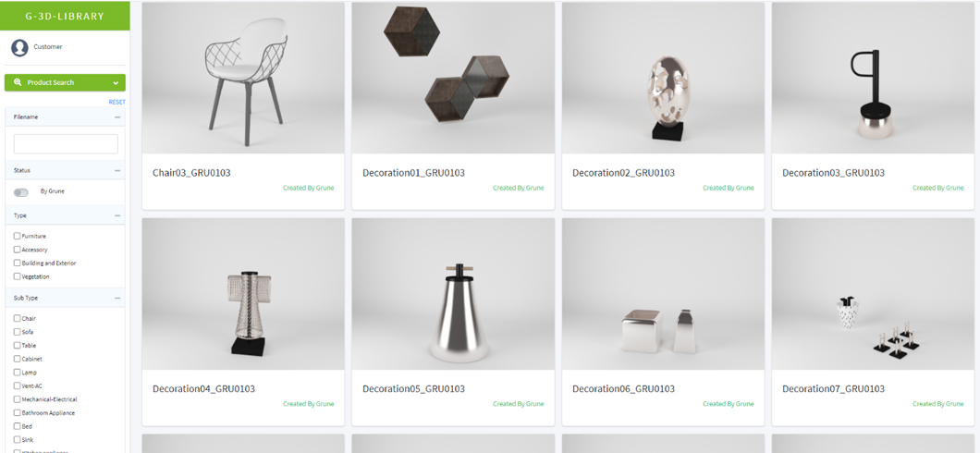The height and width of the screenshot is (453, 980).
Task: Tick the Lamp sub type checkbox
Action: [x=17, y=373]
